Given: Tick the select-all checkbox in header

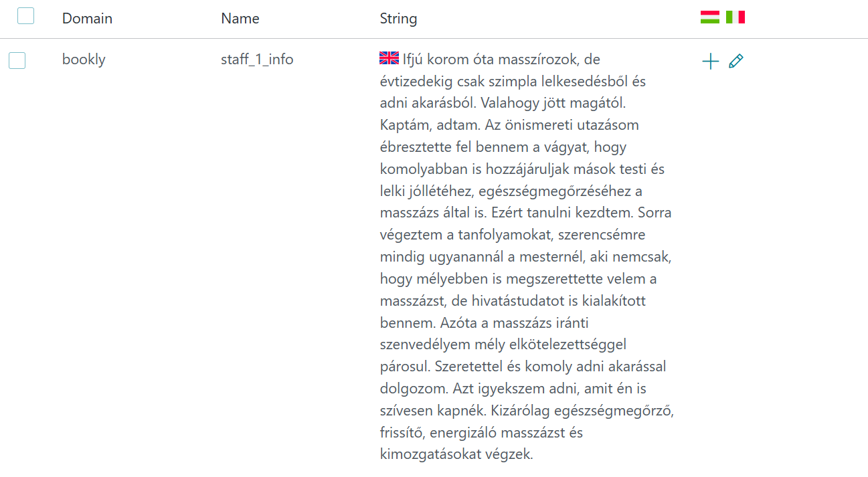Looking at the screenshot, I should coord(25,15).
